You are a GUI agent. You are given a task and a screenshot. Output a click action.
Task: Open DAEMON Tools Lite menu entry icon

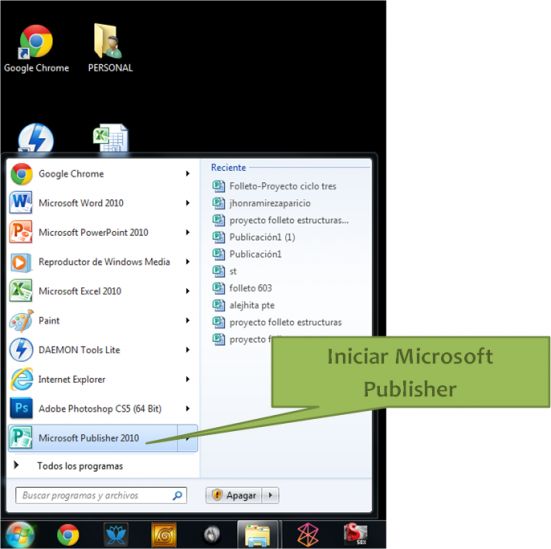point(21,350)
